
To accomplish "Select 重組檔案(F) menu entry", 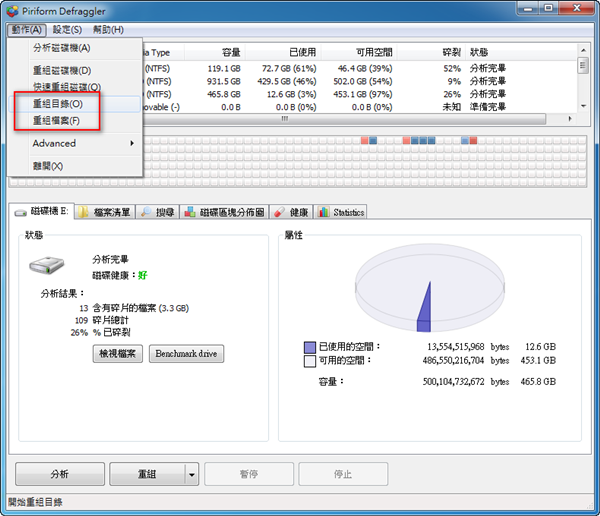I will pos(75,121).
